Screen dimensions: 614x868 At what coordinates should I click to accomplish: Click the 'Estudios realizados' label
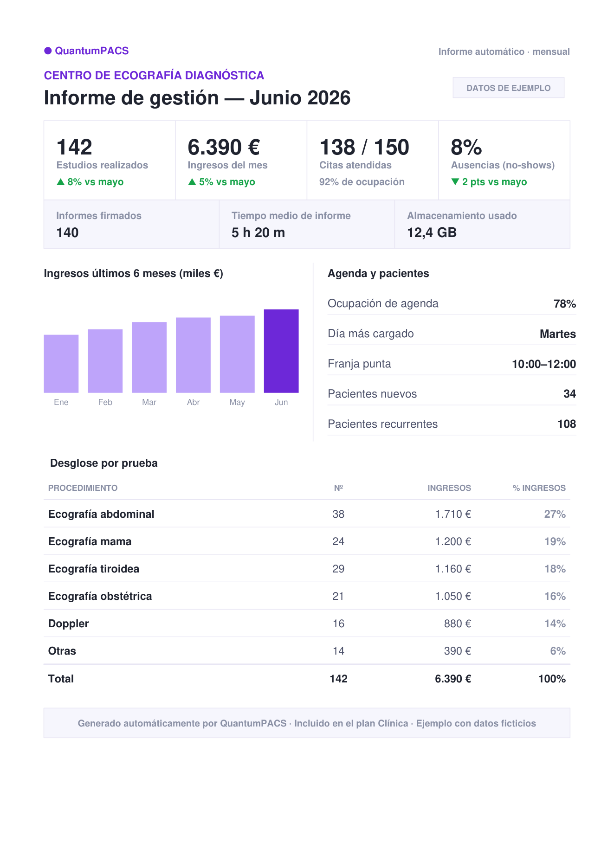(102, 165)
